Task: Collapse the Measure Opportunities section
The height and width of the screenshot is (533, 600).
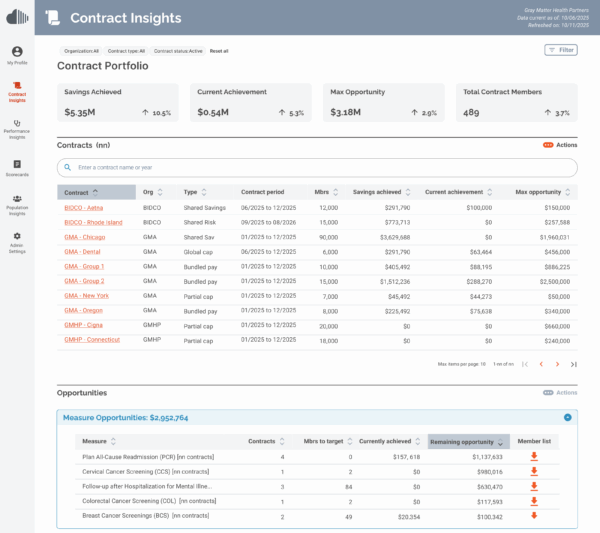Action: point(567,417)
